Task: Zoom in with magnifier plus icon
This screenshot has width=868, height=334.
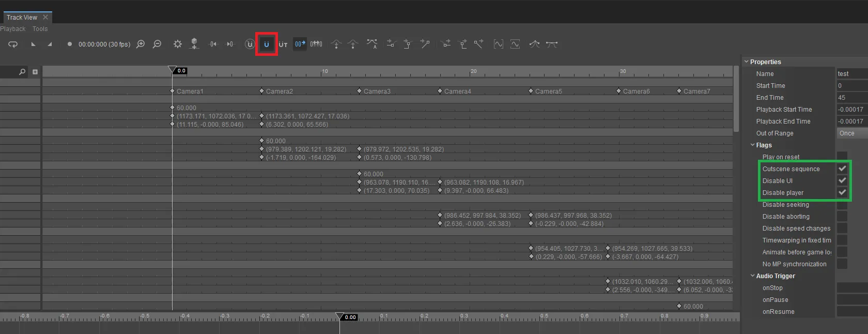Action: point(141,44)
